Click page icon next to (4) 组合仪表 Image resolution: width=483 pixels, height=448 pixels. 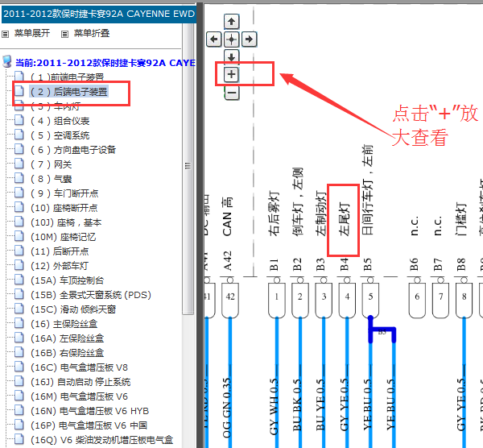[x=19, y=119]
